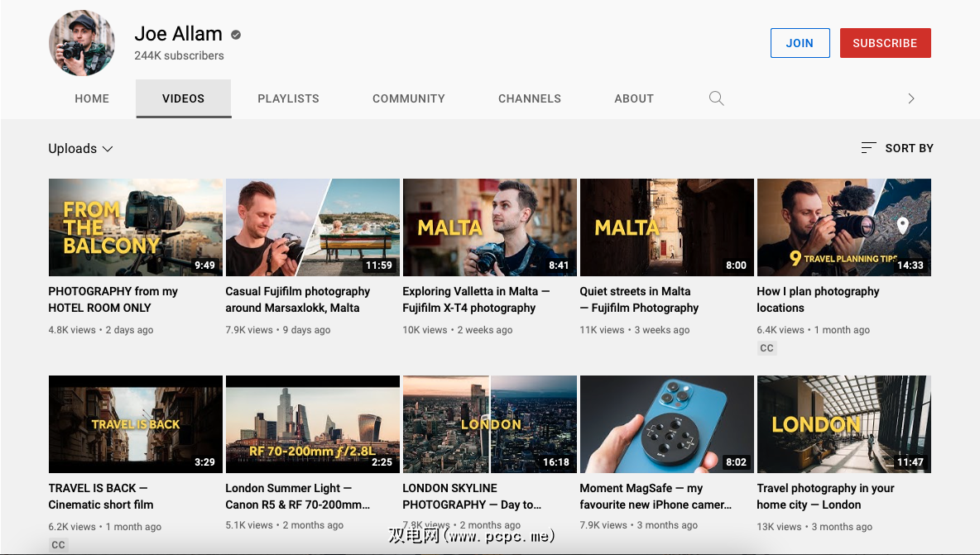Click the Sort By lines icon

pos(868,148)
